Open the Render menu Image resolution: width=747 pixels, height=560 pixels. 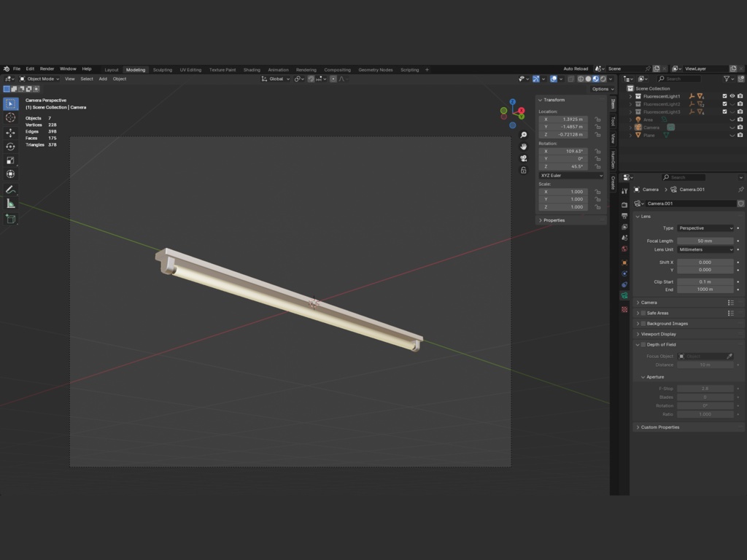[47, 69]
